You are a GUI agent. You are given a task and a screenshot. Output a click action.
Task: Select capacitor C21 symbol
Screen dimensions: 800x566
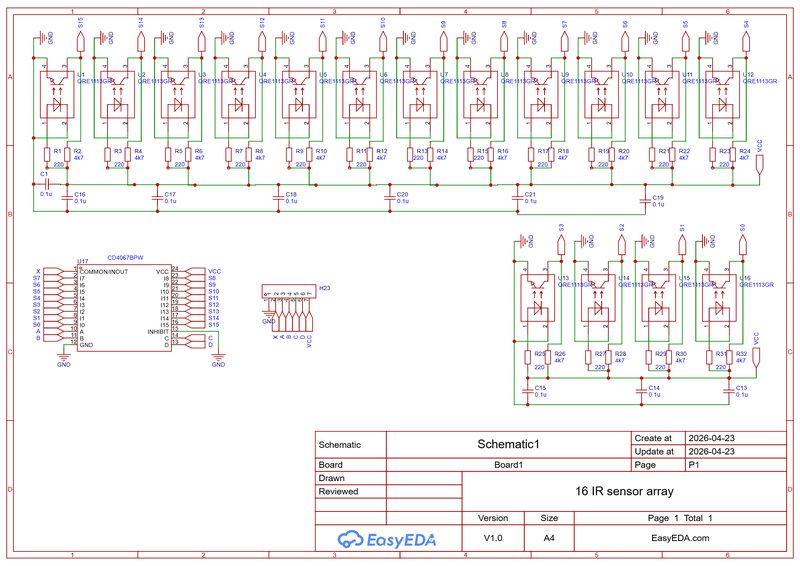tap(518, 198)
